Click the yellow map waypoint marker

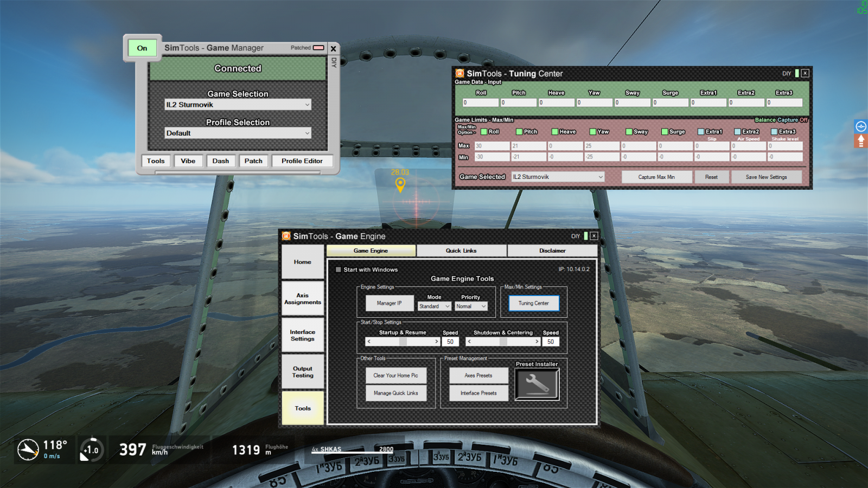click(400, 185)
